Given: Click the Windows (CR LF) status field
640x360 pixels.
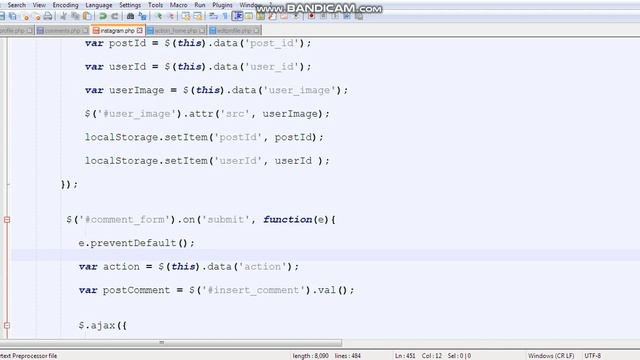Looking at the screenshot, I should point(551,356).
